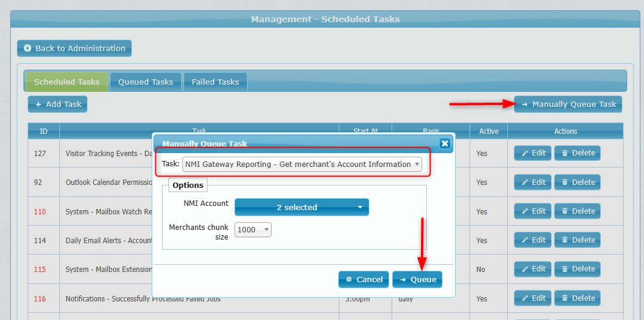The height and width of the screenshot is (320, 644).
Task: Delete task 115 System Mailbox Extension
Action: pyautogui.click(x=577, y=269)
